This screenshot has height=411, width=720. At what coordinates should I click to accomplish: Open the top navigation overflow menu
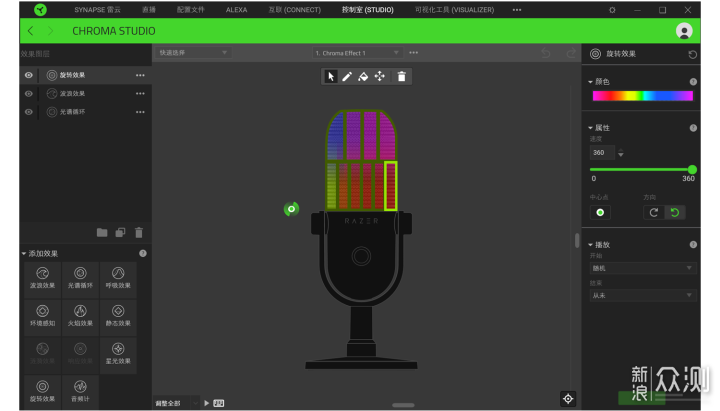(x=517, y=10)
